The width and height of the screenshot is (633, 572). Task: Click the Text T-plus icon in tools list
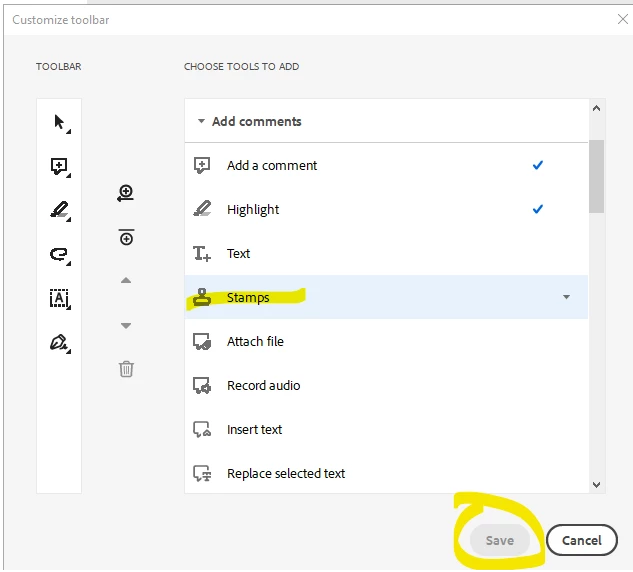202,254
